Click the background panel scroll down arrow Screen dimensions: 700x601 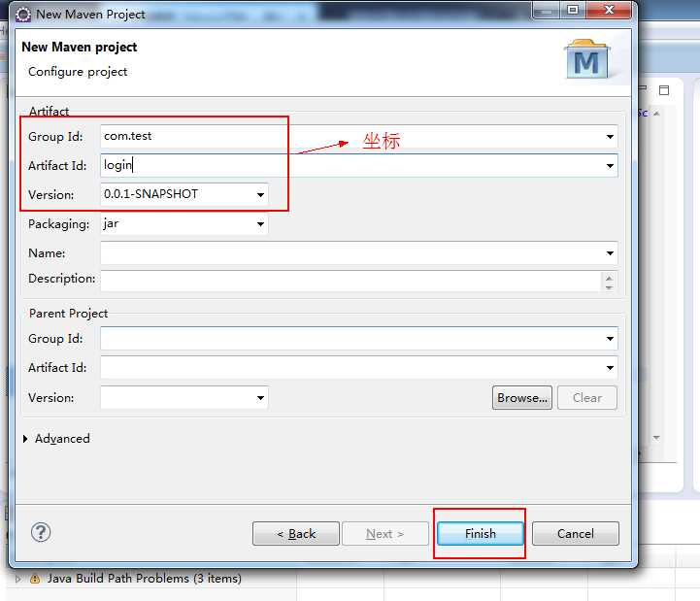[x=656, y=438]
